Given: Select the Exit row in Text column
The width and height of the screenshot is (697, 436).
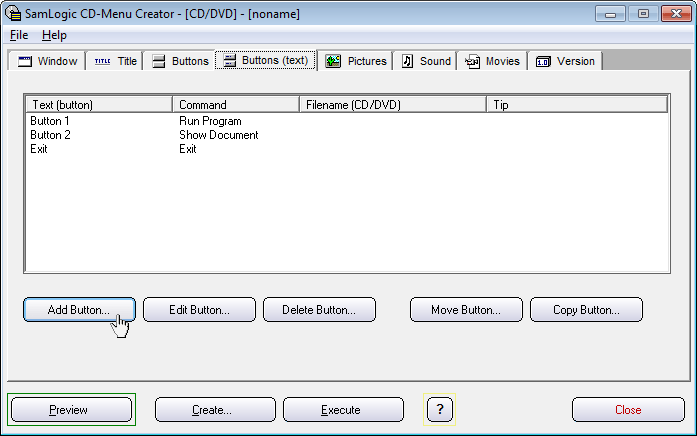Looking at the screenshot, I should pyautogui.click(x=39, y=149).
